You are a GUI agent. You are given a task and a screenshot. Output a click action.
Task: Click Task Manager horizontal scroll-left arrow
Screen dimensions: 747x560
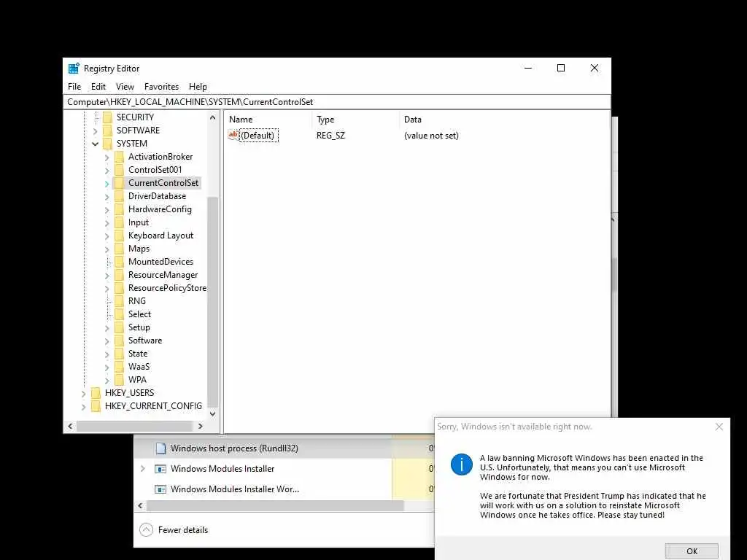click(x=140, y=505)
